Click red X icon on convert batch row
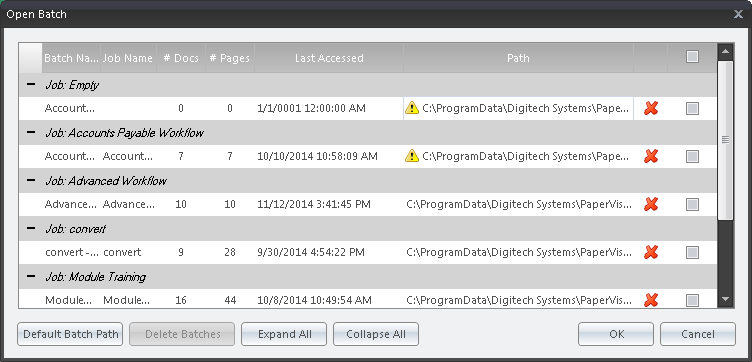 tap(650, 252)
